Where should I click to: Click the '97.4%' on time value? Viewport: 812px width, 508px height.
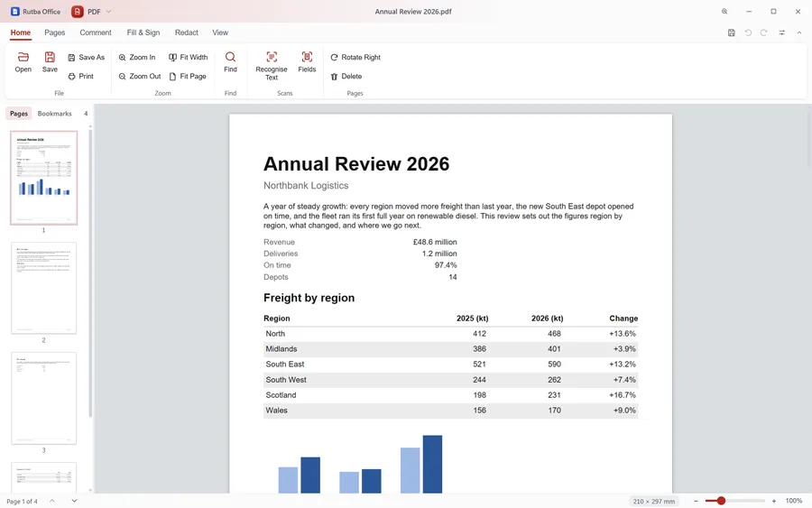click(x=446, y=265)
